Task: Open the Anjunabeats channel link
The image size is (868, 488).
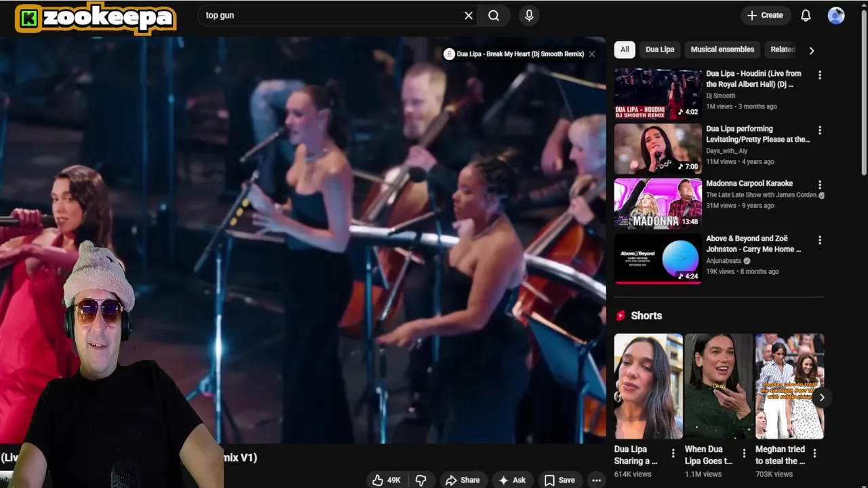Action: click(724, 261)
